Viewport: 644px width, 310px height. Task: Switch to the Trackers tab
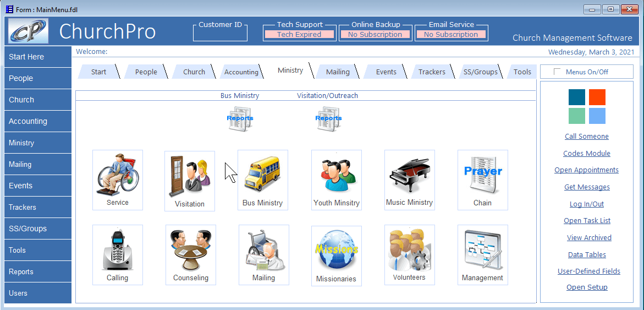[x=432, y=72]
